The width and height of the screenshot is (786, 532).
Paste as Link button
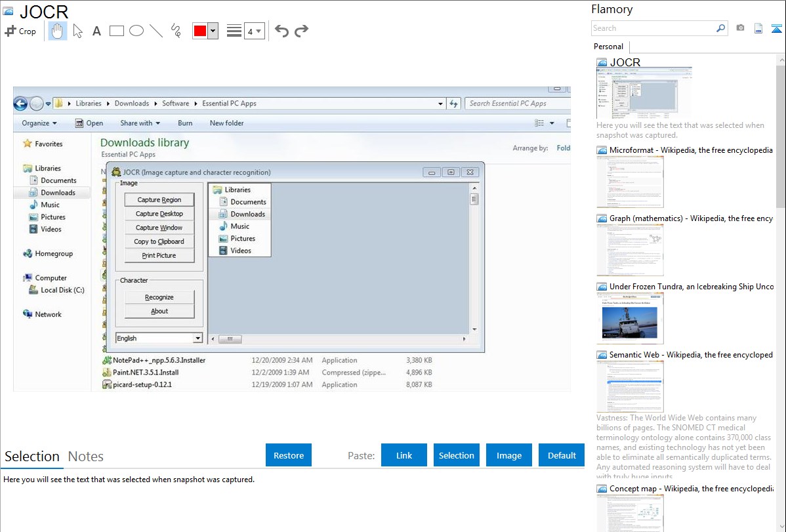404,455
